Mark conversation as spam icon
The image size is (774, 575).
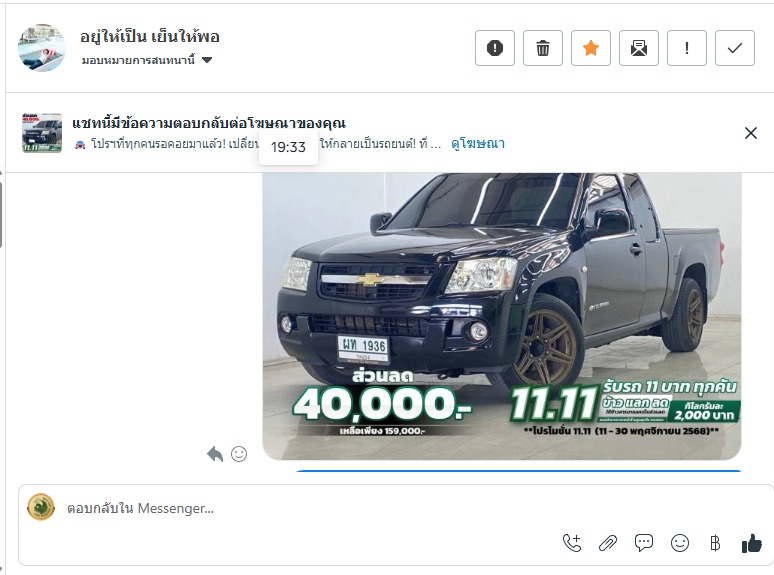(x=495, y=48)
